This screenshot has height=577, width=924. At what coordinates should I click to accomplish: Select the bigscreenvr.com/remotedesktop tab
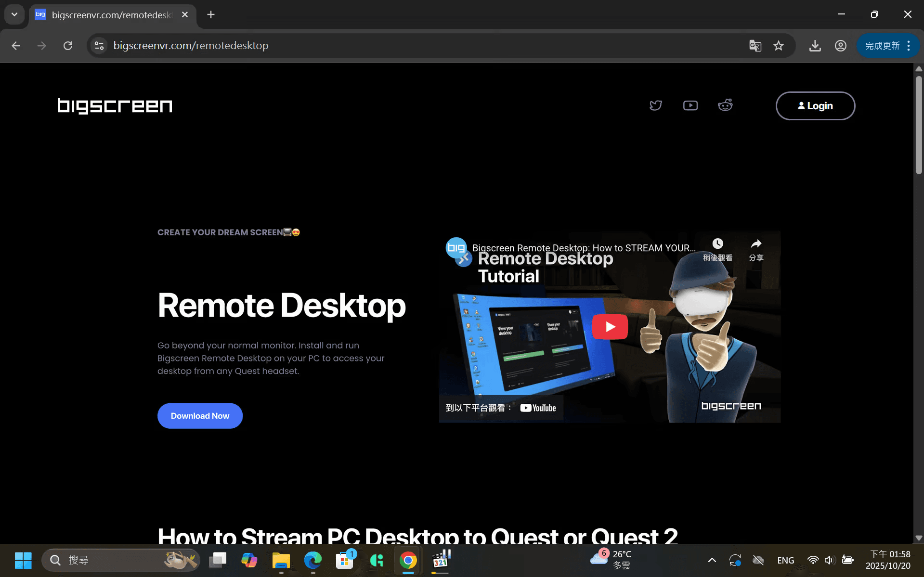pyautogui.click(x=112, y=15)
